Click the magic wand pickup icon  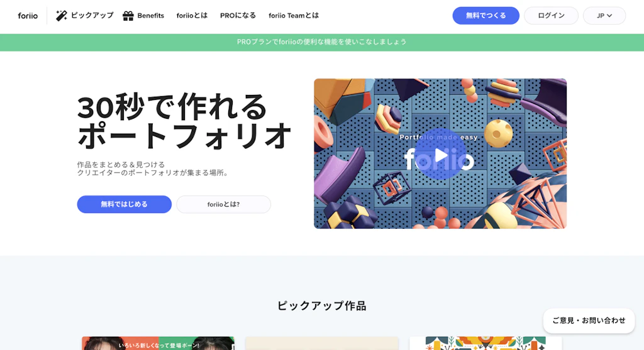click(x=62, y=16)
